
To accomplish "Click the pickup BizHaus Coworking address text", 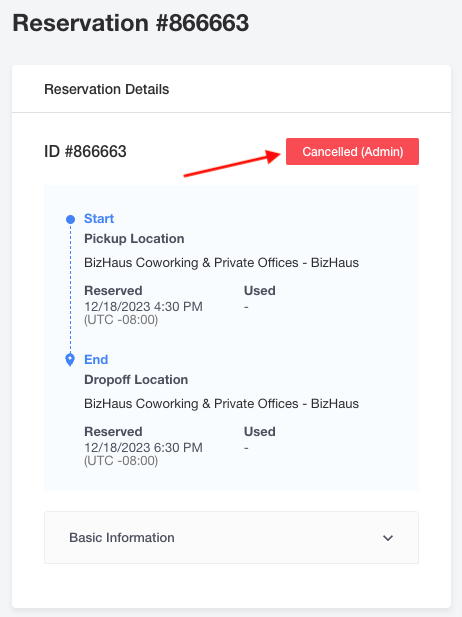I will point(222,262).
